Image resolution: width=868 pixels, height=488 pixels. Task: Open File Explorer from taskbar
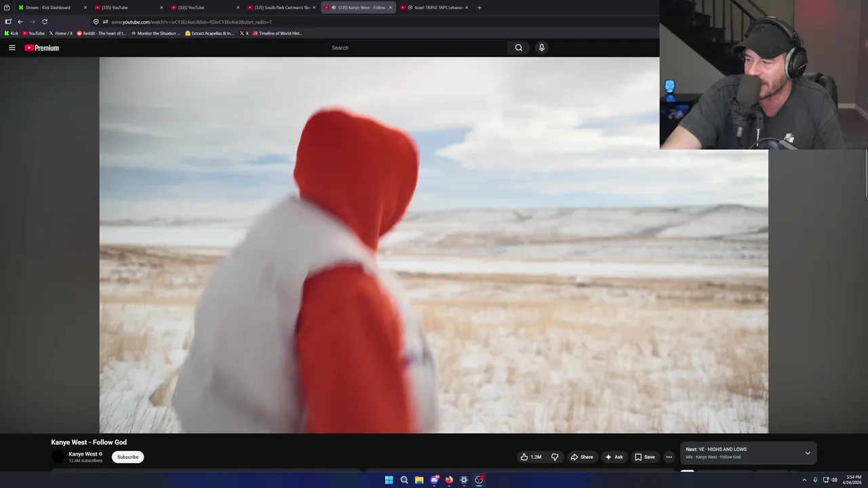(x=419, y=480)
